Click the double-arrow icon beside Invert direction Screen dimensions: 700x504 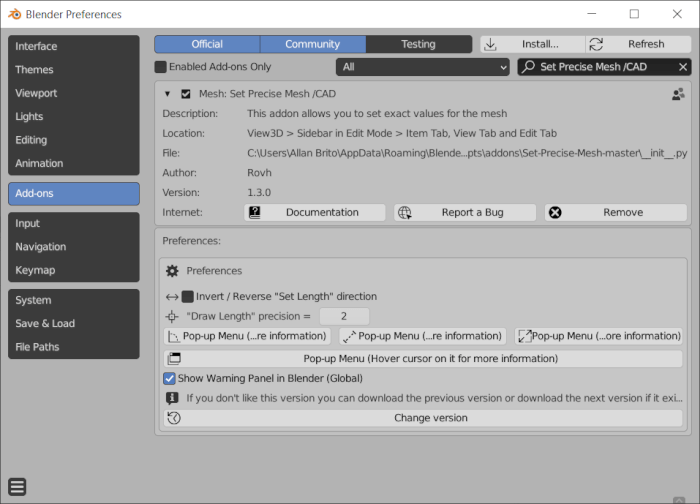(172, 297)
